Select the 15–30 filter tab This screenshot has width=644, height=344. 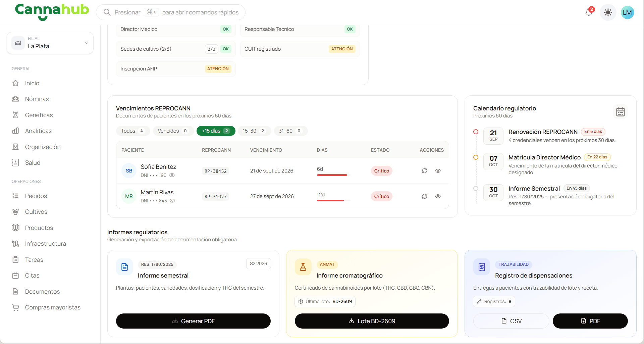point(254,131)
